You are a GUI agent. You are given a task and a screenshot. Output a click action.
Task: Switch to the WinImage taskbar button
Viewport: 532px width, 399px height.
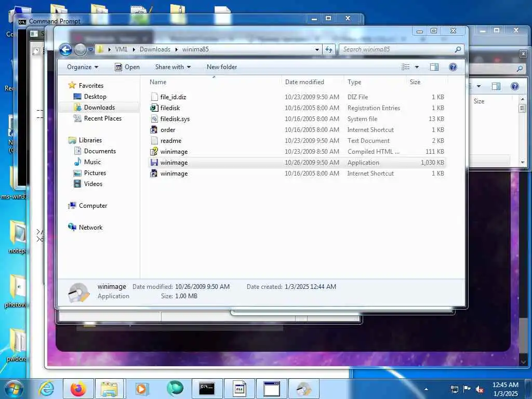click(303, 389)
